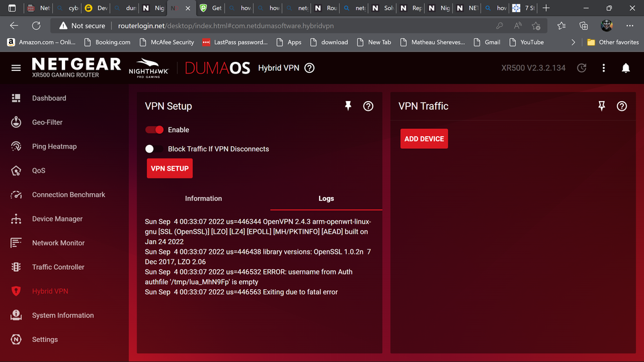This screenshot has height=362, width=644.
Task: Open Device Manager icon in sidebar
Action: coord(16,219)
